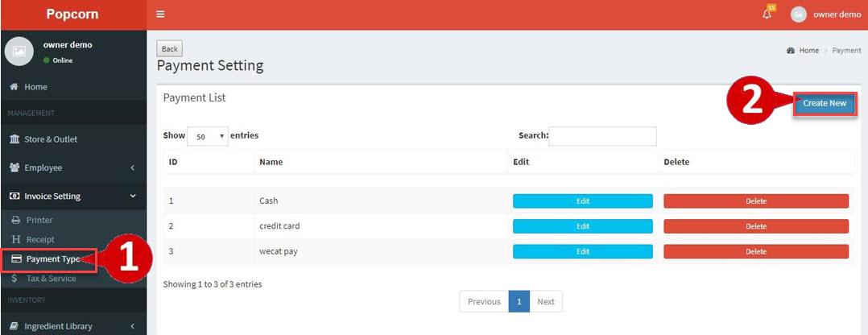The image size is (868, 335).
Task: Open the notification bell icon
Action: (x=767, y=14)
